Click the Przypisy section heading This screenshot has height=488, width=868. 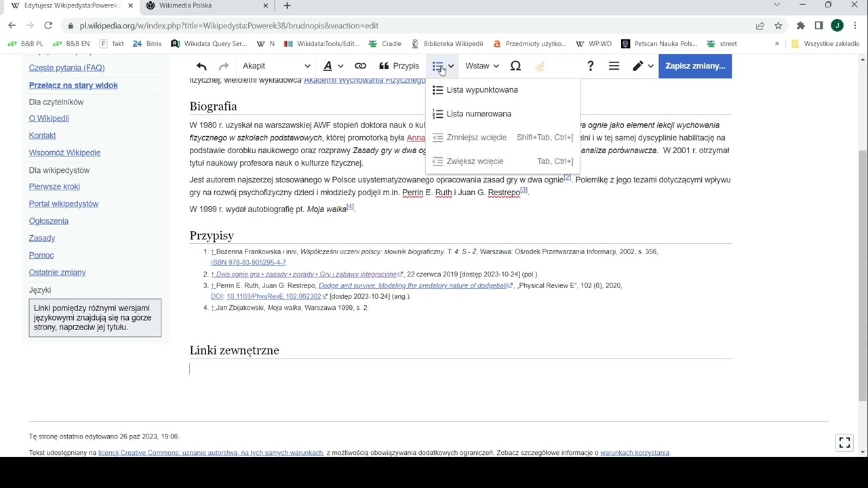click(x=212, y=236)
